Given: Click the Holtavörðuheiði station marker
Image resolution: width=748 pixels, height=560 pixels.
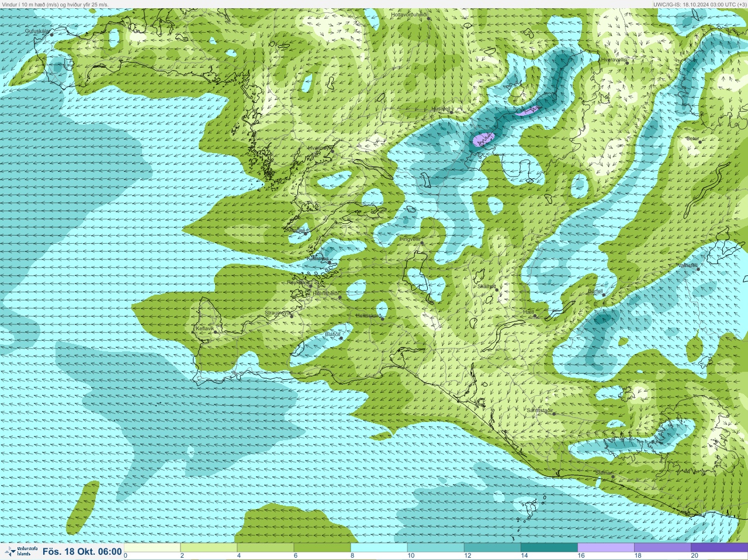Looking at the screenshot, I should click(428, 19).
